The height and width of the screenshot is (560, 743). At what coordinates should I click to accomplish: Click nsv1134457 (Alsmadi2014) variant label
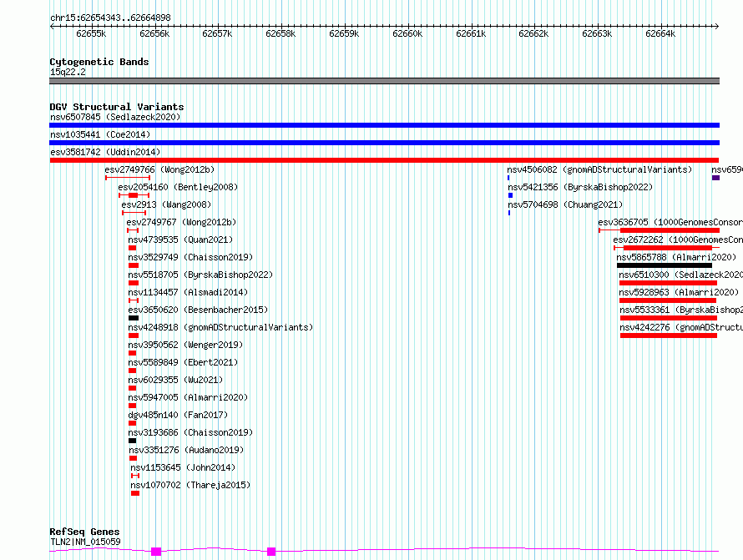tap(188, 292)
